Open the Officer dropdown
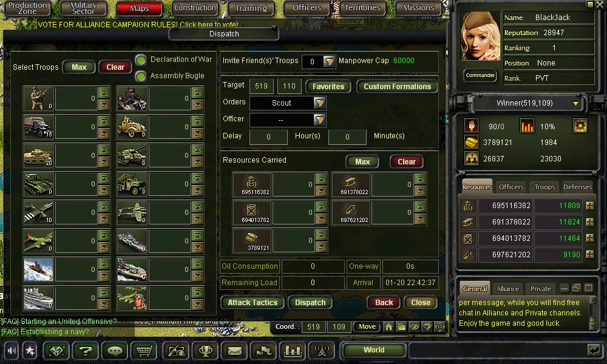Screen dimensions: 607x364 (x=319, y=120)
